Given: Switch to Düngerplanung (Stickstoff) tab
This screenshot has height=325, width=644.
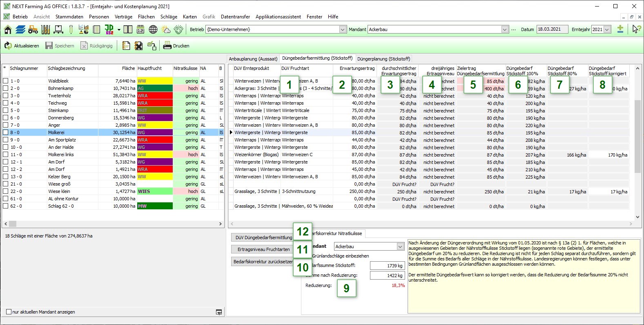Looking at the screenshot, I should [x=383, y=59].
